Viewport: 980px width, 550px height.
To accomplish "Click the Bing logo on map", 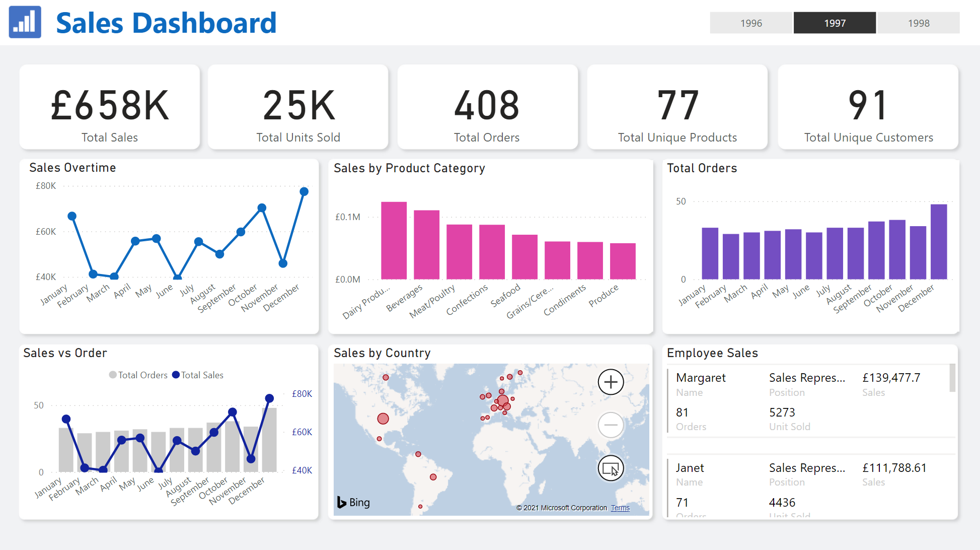I will pos(353,502).
